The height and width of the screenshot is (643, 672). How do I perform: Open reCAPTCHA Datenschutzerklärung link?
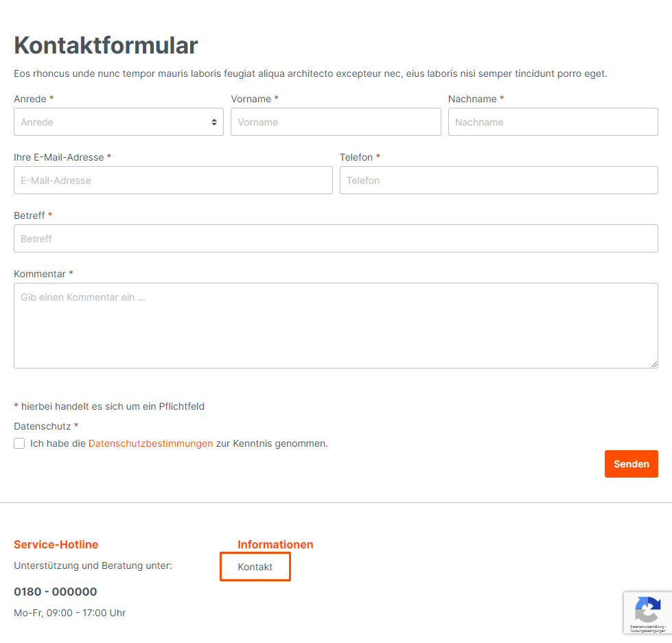647,627
